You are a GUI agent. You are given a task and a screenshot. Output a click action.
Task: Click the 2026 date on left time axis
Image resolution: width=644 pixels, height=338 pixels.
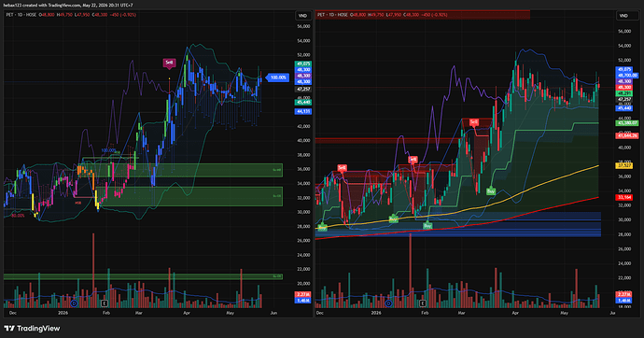click(63, 313)
